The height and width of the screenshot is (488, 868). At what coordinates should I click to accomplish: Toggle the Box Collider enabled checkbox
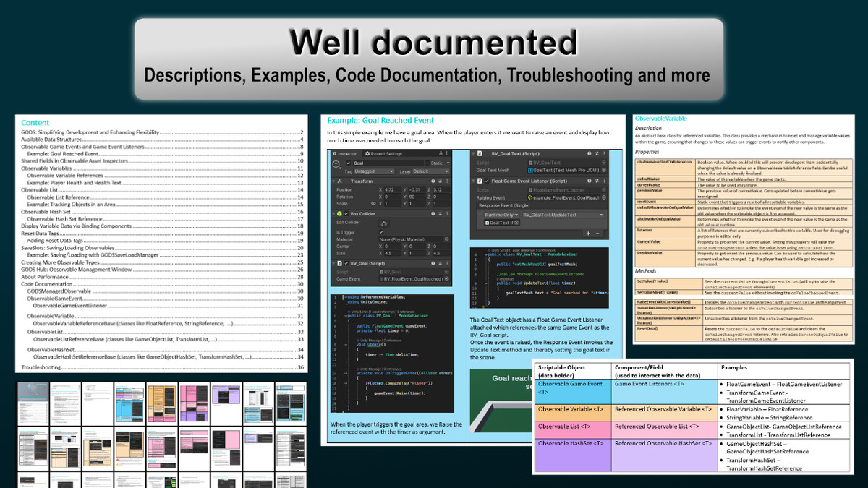tap(346, 214)
